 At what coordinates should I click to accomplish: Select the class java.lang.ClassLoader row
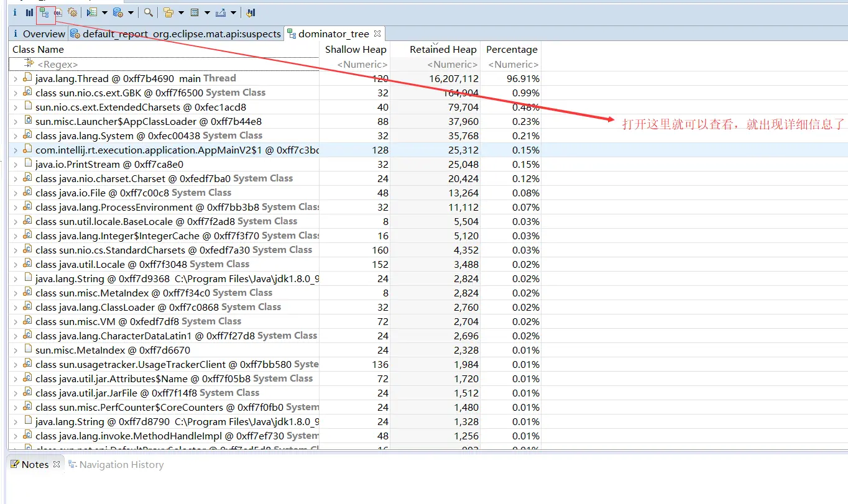pos(275,307)
